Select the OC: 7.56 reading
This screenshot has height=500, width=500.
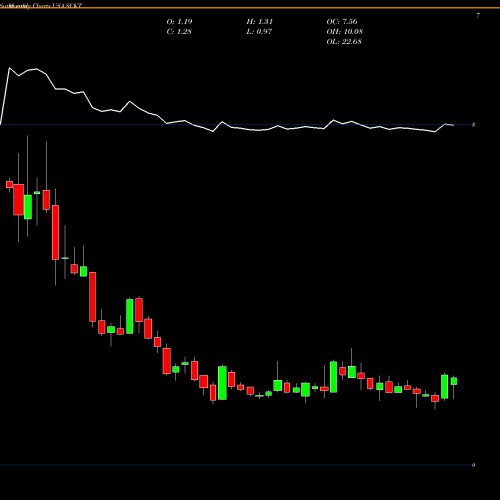[342, 22]
